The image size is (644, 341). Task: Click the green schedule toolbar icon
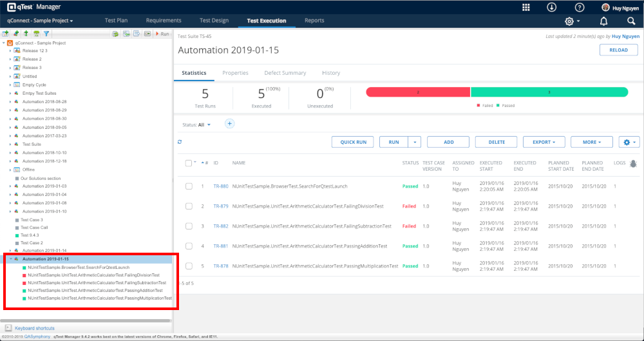click(x=37, y=34)
